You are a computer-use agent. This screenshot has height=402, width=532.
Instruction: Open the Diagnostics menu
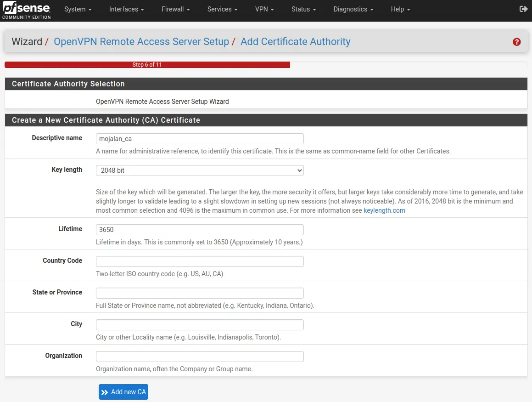coord(353,9)
